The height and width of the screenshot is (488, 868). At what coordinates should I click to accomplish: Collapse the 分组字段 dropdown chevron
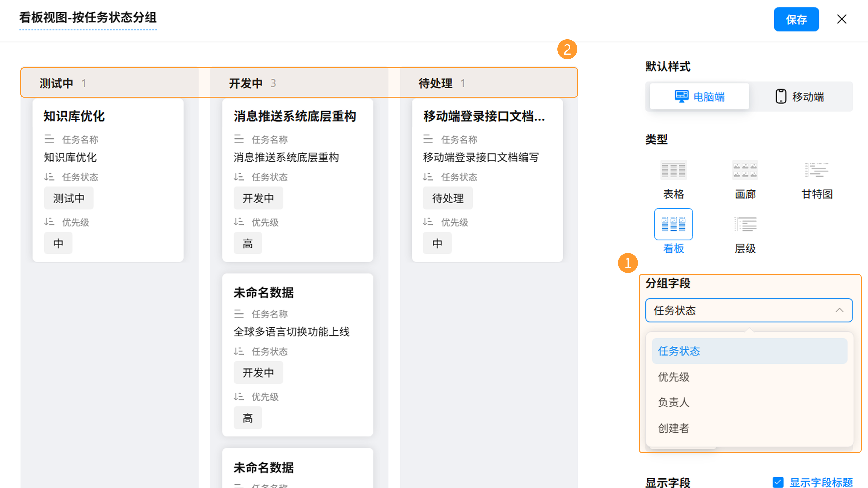(x=839, y=310)
